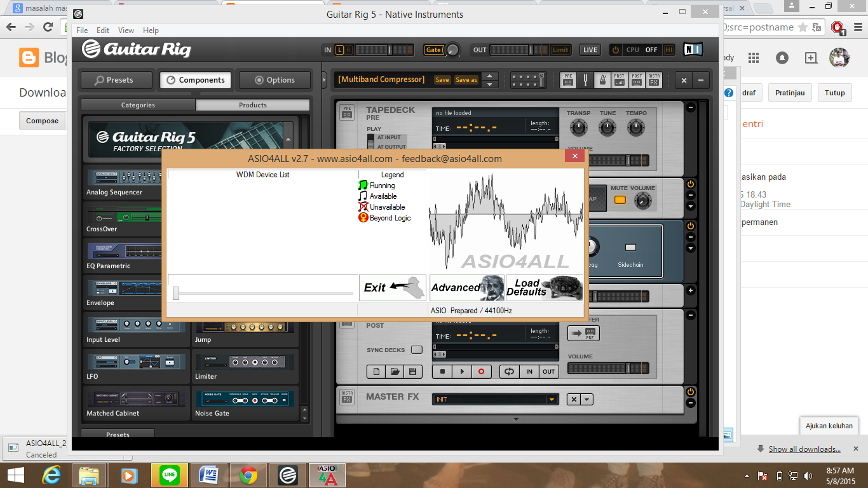Enable the right input channel R
The height and width of the screenshot is (488, 868).
348,50
